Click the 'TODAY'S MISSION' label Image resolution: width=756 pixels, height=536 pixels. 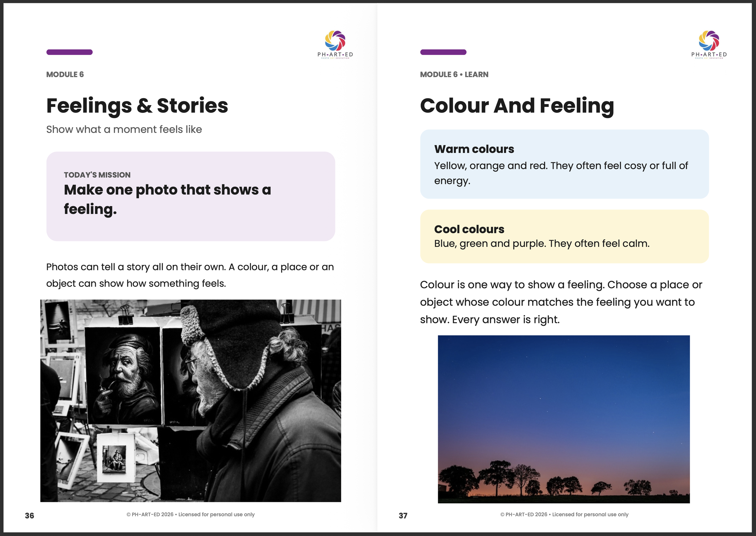97,175
